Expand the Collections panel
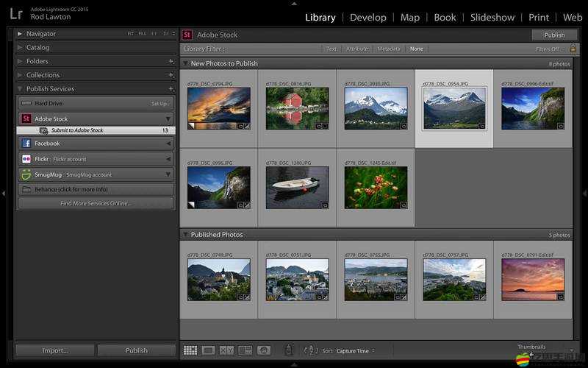The image size is (588, 368). point(20,75)
